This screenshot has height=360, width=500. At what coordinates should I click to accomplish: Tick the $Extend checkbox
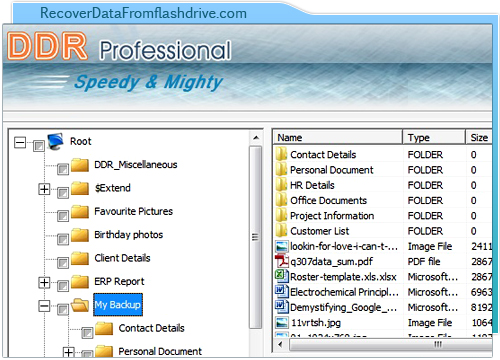(63, 193)
